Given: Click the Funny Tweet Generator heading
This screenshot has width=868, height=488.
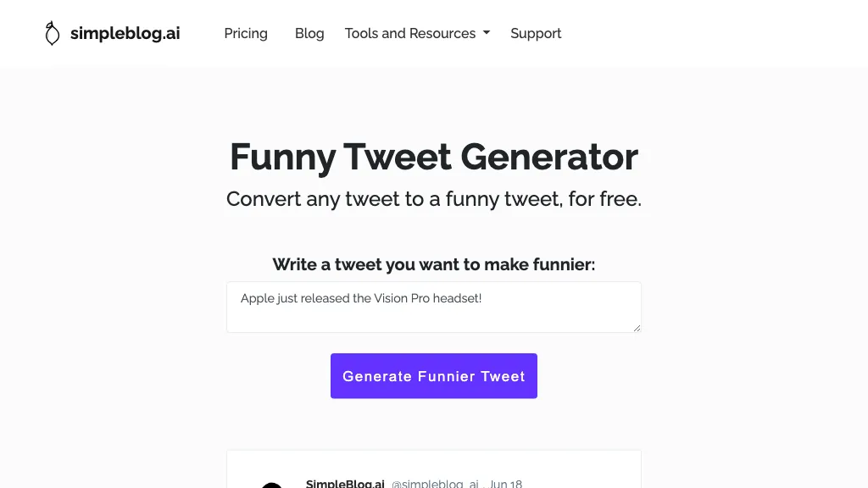Looking at the screenshot, I should coord(434,157).
